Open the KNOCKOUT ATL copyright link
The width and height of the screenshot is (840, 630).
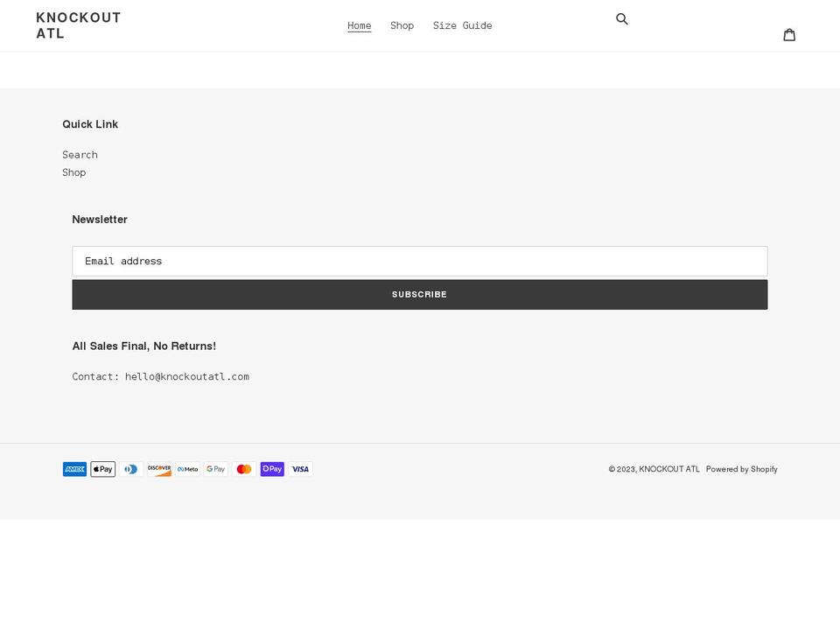tap(668, 469)
